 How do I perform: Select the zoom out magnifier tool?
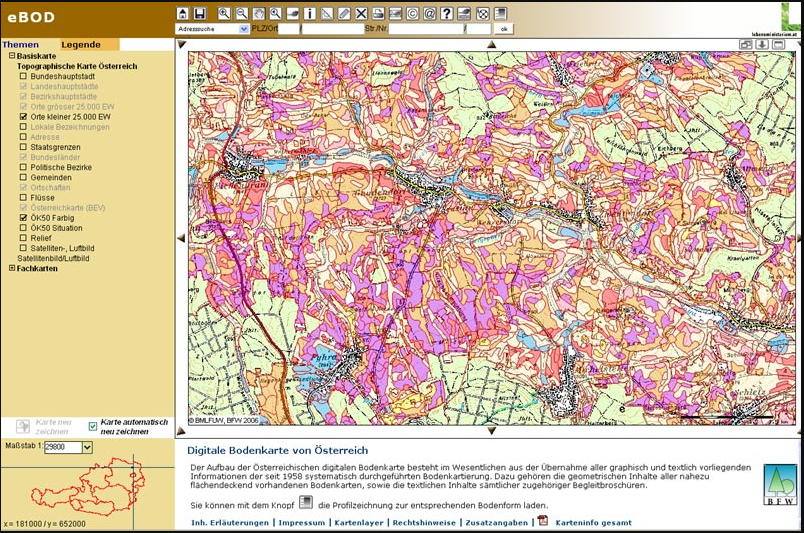[x=242, y=13]
